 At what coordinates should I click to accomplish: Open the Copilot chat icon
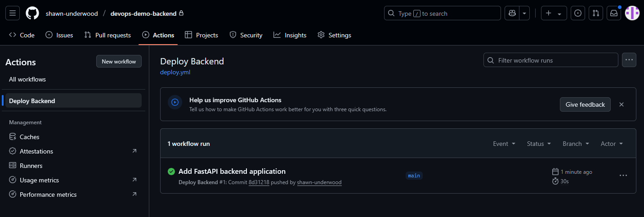[512, 13]
